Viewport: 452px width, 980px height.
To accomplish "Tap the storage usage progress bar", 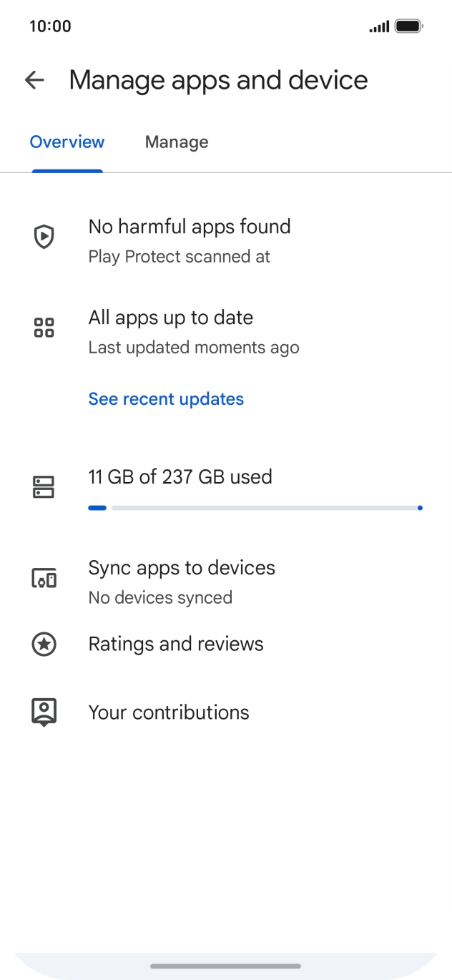I will point(255,508).
